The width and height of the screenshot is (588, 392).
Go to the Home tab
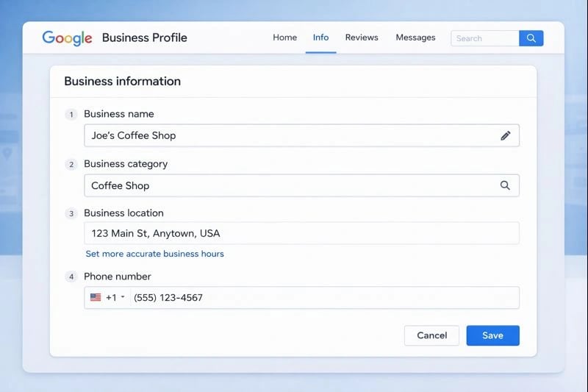coord(284,38)
